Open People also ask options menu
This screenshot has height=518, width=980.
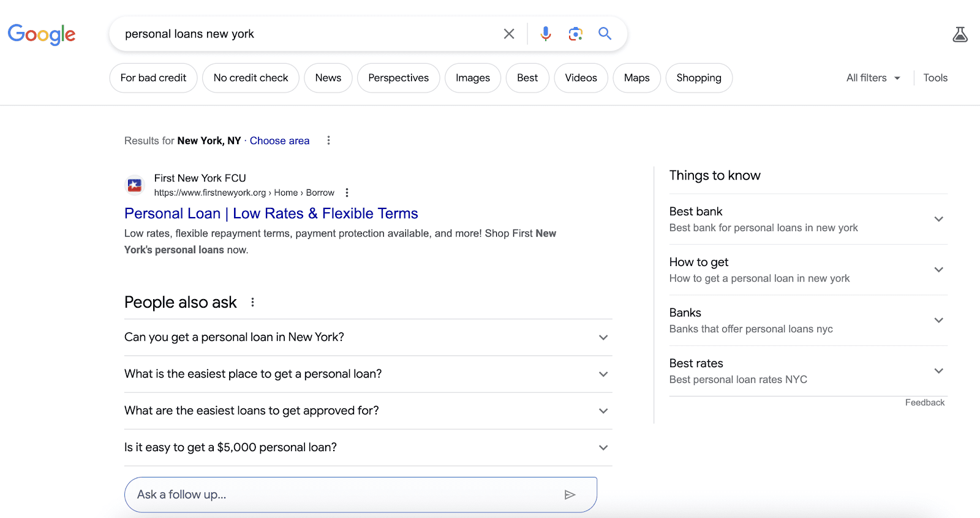[x=252, y=302]
